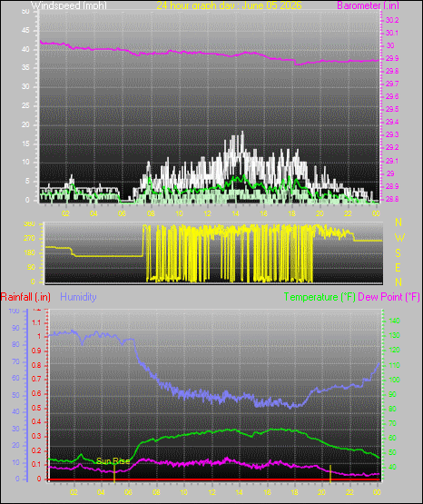Click the 30.2 barometer scale value

pos(392,20)
